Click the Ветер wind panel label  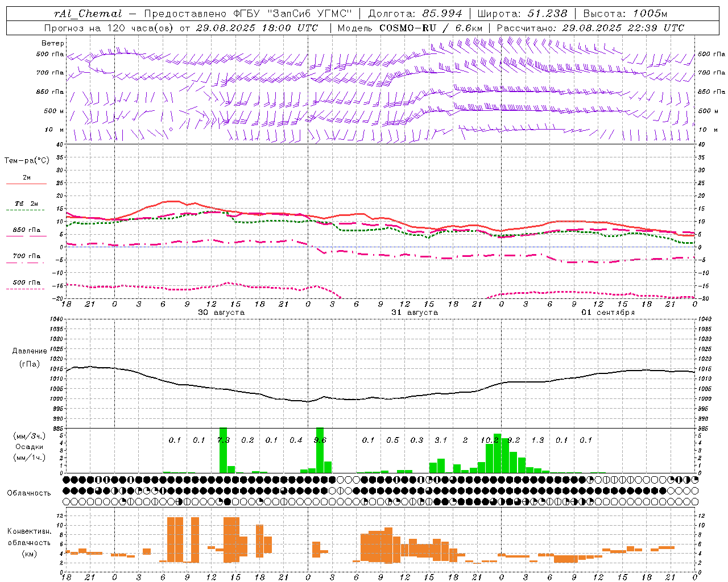coord(53,43)
